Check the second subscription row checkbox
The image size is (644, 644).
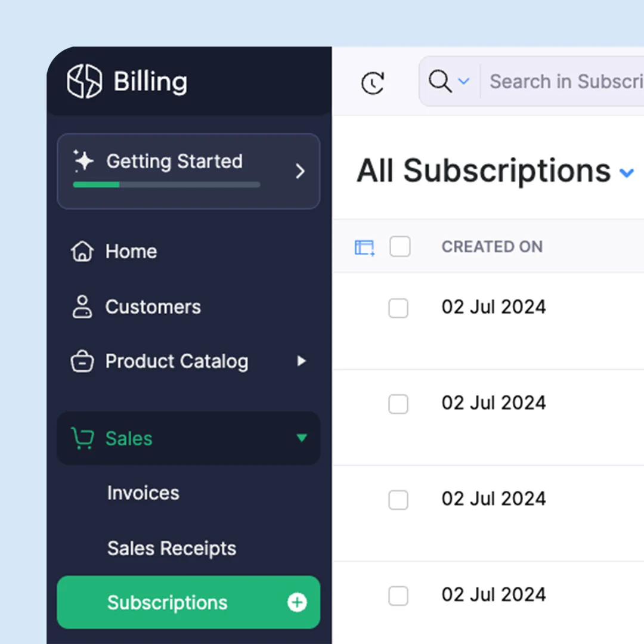398,404
